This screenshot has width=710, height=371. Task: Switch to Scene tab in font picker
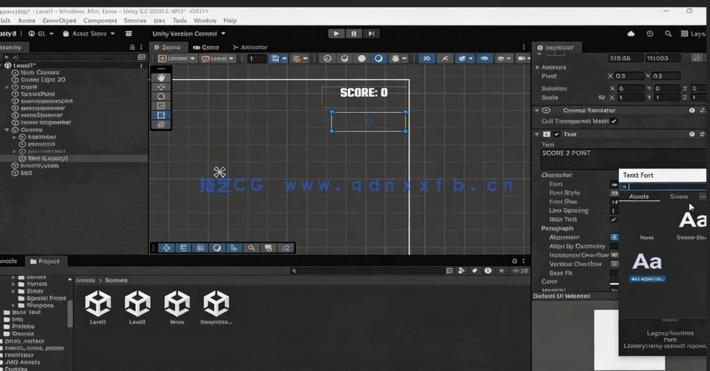click(x=679, y=197)
